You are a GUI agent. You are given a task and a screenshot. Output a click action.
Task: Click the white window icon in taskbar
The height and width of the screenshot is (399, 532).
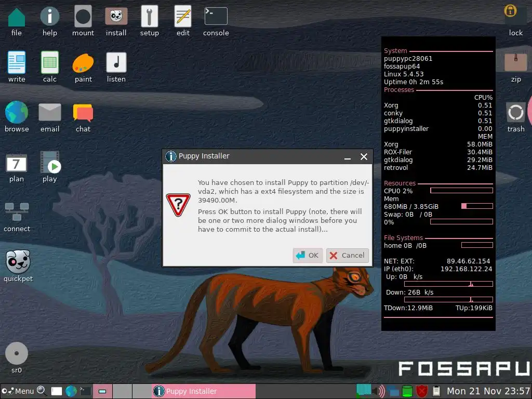(x=56, y=391)
